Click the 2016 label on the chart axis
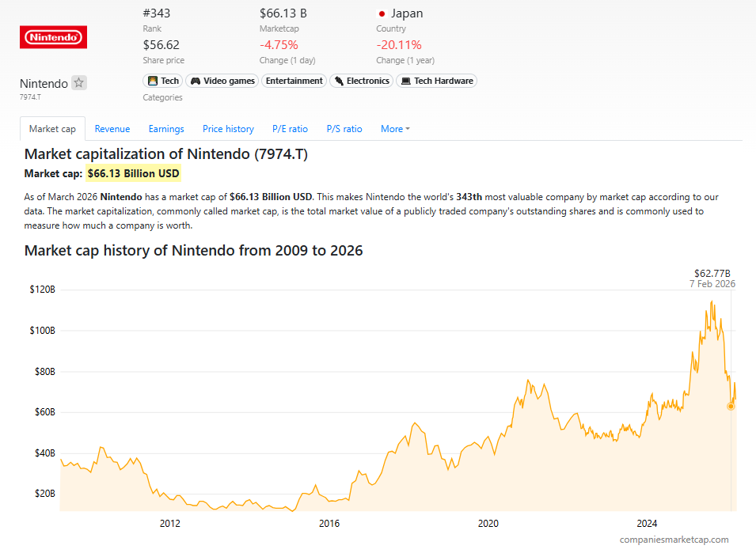 (x=329, y=523)
